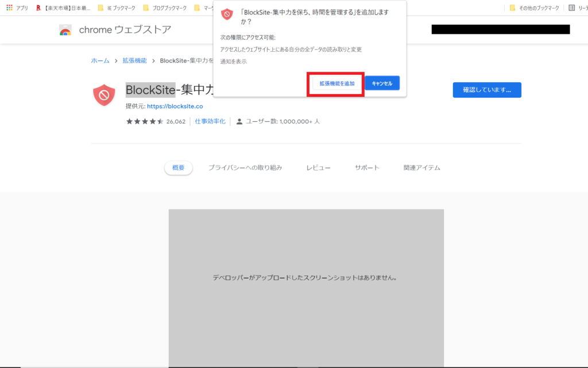Open the reading list icon in bookmarks bar
588x368 pixels.
tap(571, 8)
